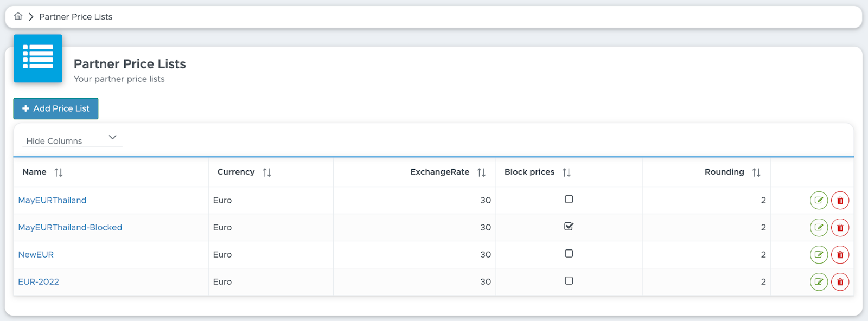Screen dimensions: 868x321
Task: Sort by ExchangeRate using its sort arrows
Action: [x=481, y=172]
